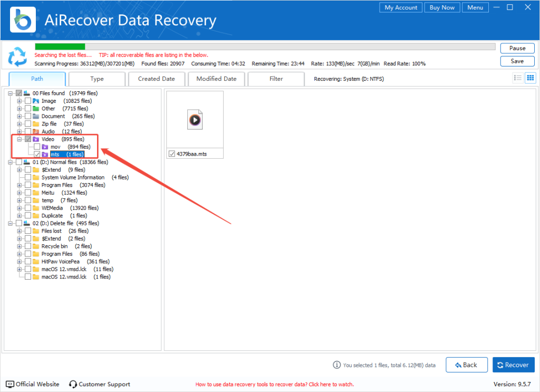Open the Official Website via its globe icon
540x392 pixels.
[8, 384]
